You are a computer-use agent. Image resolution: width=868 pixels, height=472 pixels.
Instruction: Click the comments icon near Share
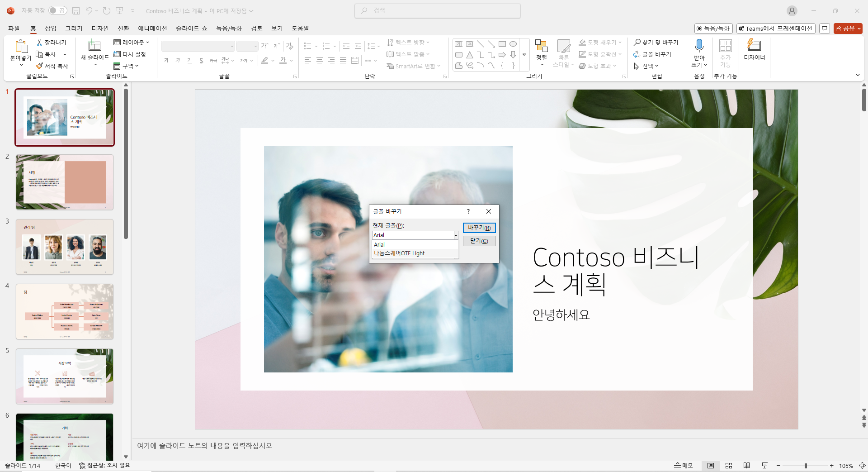[825, 29]
